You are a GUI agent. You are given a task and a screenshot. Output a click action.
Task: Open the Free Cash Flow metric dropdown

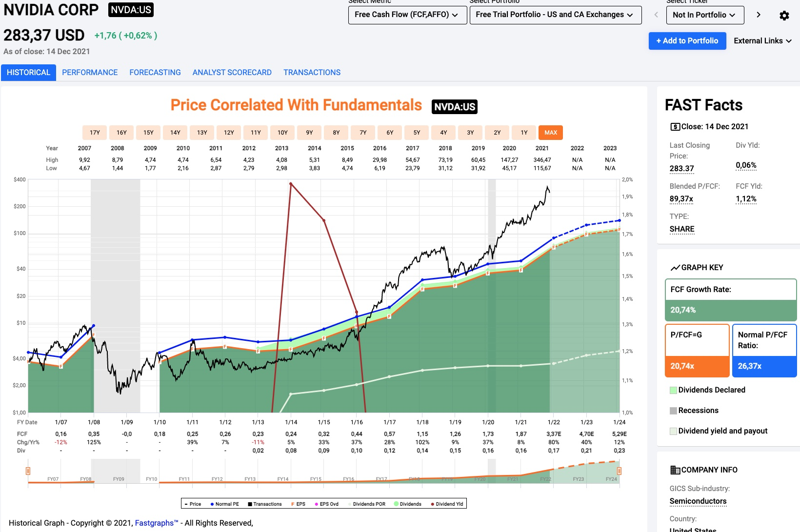point(406,15)
